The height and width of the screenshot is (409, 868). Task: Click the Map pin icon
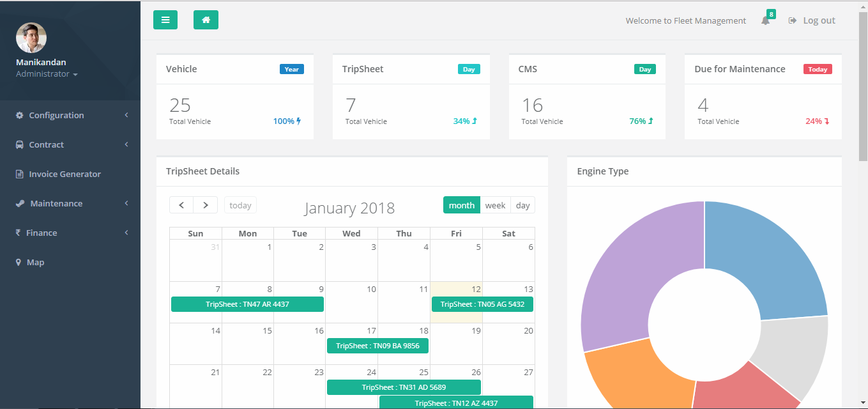click(x=19, y=262)
